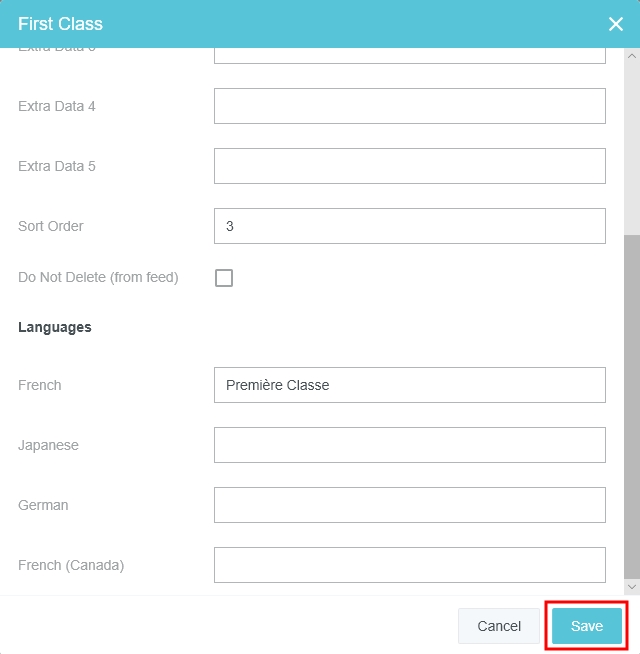Click the Japanese label text
640x654 pixels.
tap(48, 445)
